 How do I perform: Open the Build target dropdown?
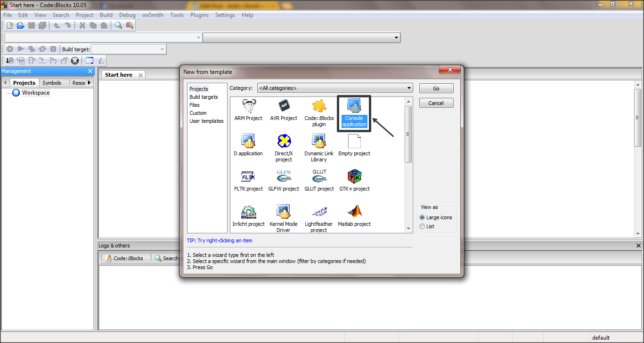pyautogui.click(x=129, y=49)
